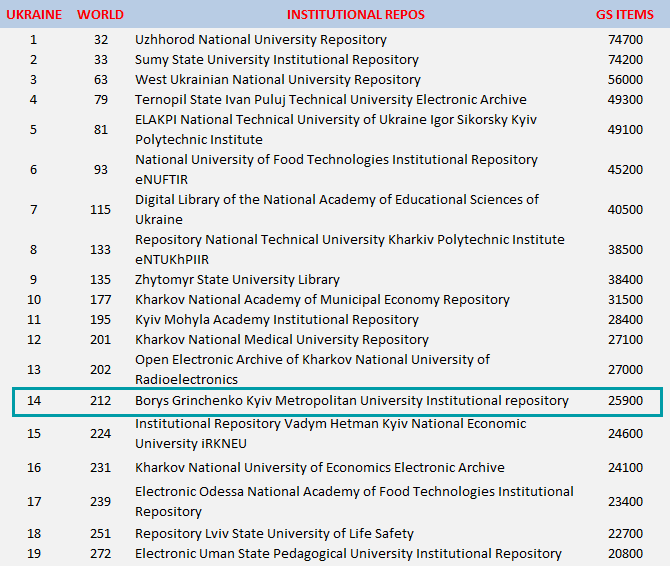Click GS items value 22700
Image resolution: width=670 pixels, height=566 pixels.
(625, 534)
